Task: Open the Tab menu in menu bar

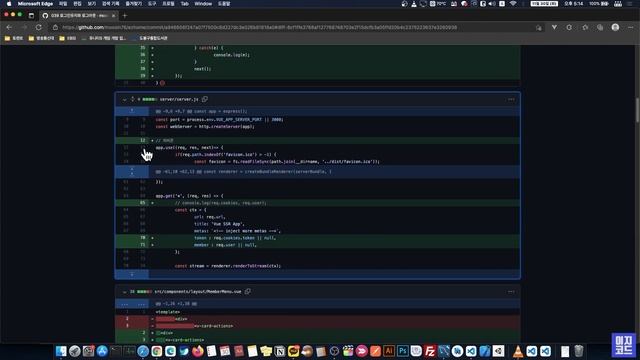Action: point(184,4)
